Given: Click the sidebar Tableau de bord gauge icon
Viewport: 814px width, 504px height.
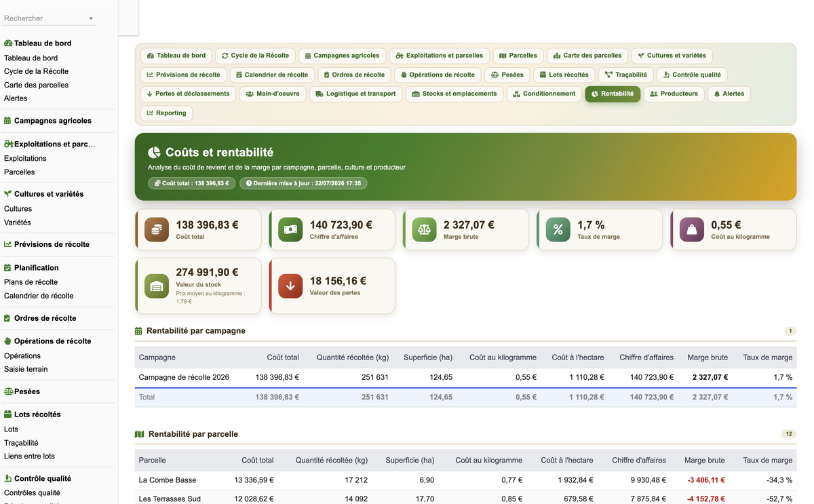Looking at the screenshot, I should point(8,43).
